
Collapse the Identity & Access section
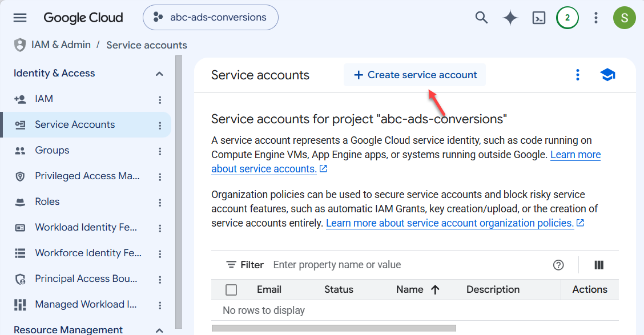click(159, 74)
